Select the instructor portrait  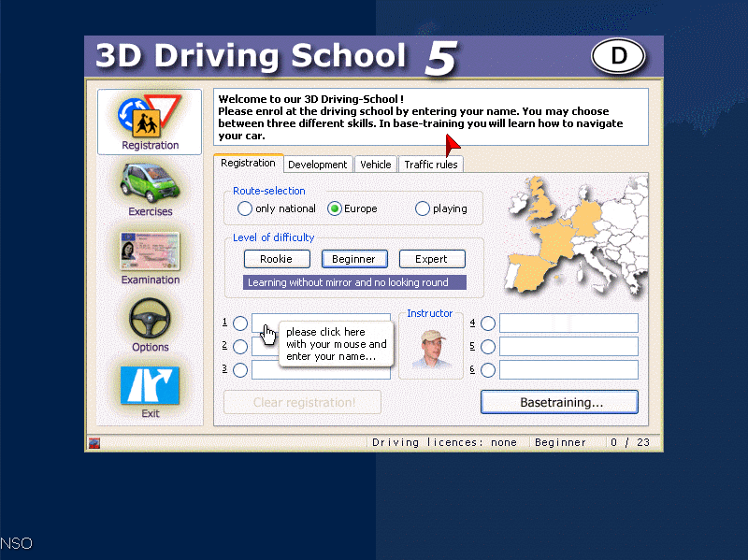coord(431,349)
